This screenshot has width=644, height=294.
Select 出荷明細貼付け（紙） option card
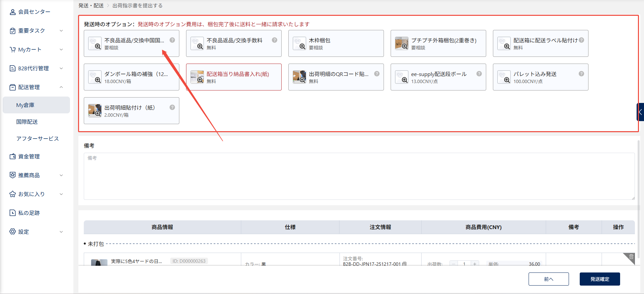point(132,111)
